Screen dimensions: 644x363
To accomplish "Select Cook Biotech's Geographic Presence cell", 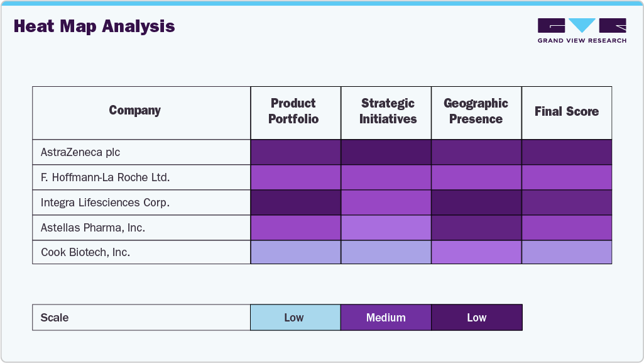I will [x=476, y=253].
